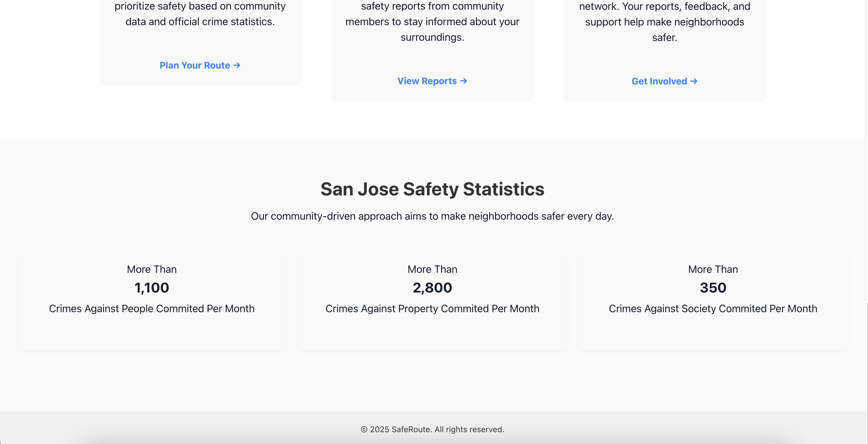This screenshot has width=868, height=444.
Task: Click the San Jose Safety Statistics heading
Action: (432, 189)
